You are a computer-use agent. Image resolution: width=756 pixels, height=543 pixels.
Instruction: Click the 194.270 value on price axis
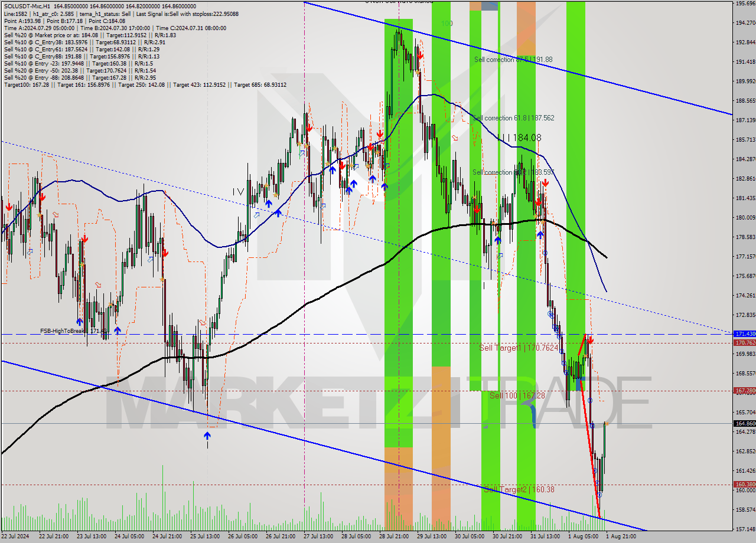[745, 23]
